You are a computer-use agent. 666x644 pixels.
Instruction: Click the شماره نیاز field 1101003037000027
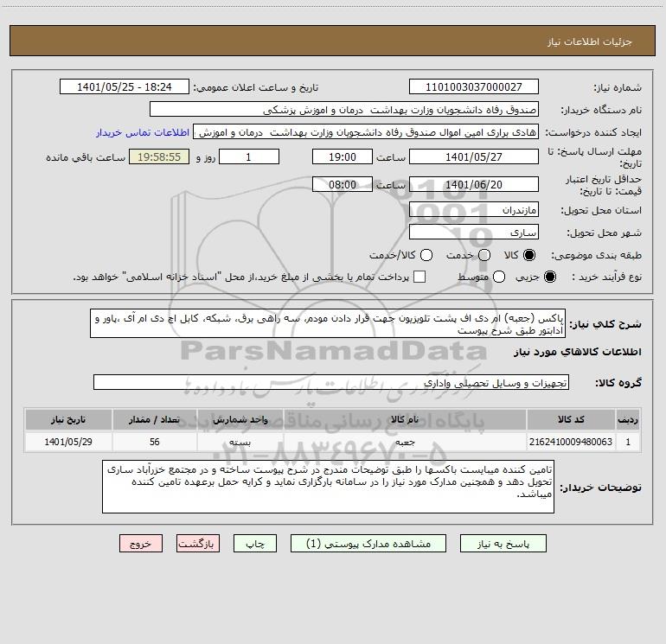tap(474, 86)
